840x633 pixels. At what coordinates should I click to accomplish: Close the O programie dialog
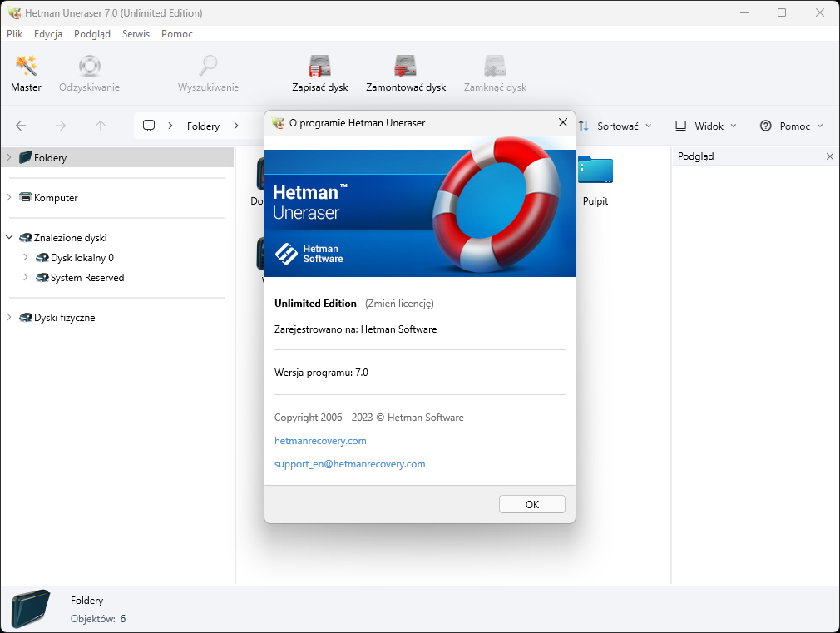563,123
